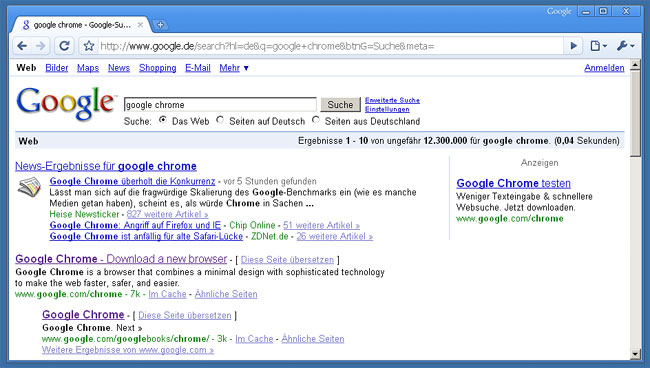The height and width of the screenshot is (368, 650).
Task: Click the scrollbar down arrow
Action: (x=635, y=354)
